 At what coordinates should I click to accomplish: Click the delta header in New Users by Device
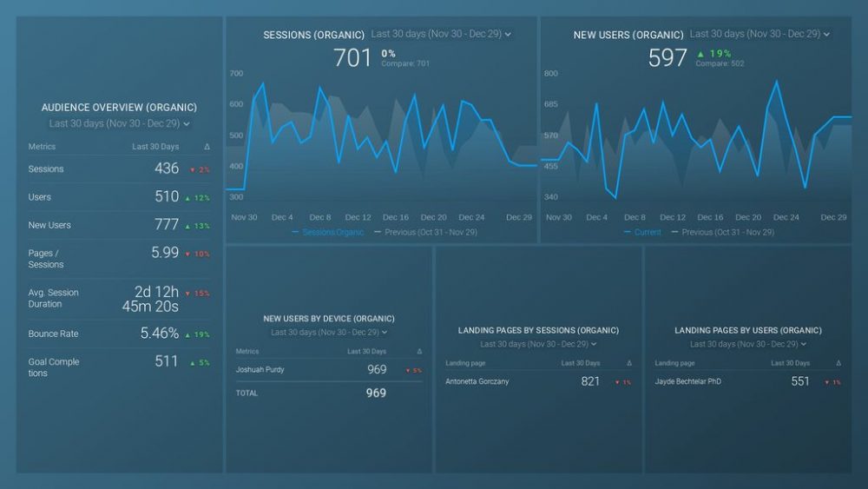(419, 352)
